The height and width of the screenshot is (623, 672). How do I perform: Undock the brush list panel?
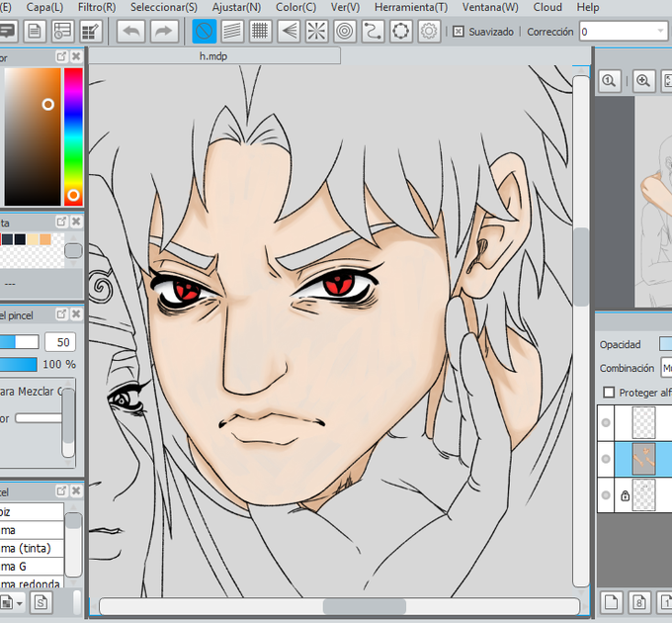click(61, 490)
